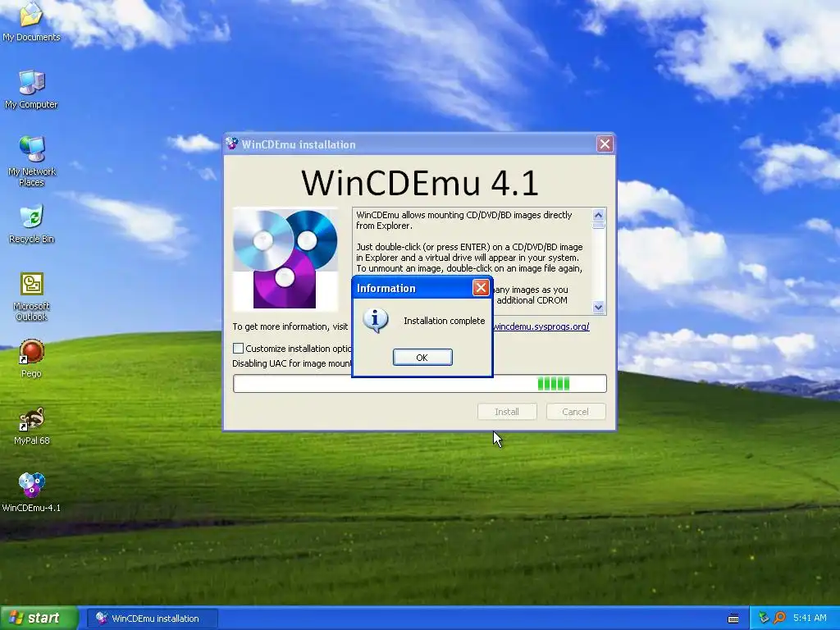Click OK in Information dialog

click(422, 358)
